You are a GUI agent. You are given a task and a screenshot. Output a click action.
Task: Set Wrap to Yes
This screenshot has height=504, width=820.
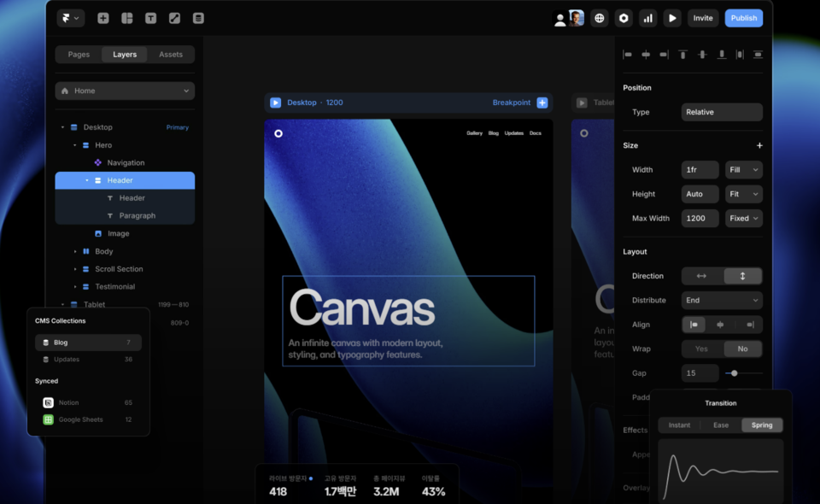701,349
